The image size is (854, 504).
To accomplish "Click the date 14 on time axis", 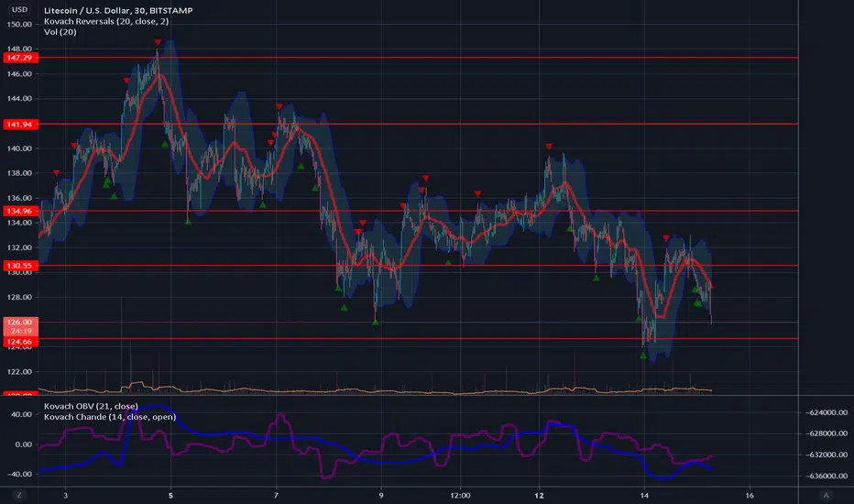I will 644,495.
